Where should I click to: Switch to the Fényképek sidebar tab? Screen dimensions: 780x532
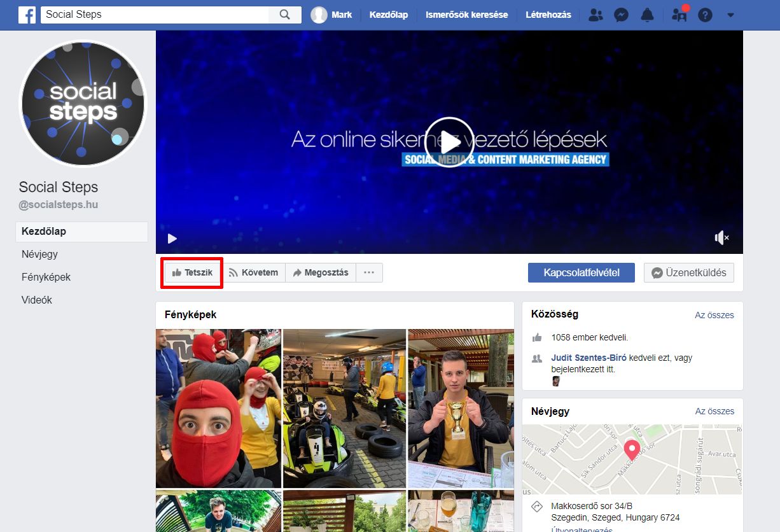coord(46,277)
